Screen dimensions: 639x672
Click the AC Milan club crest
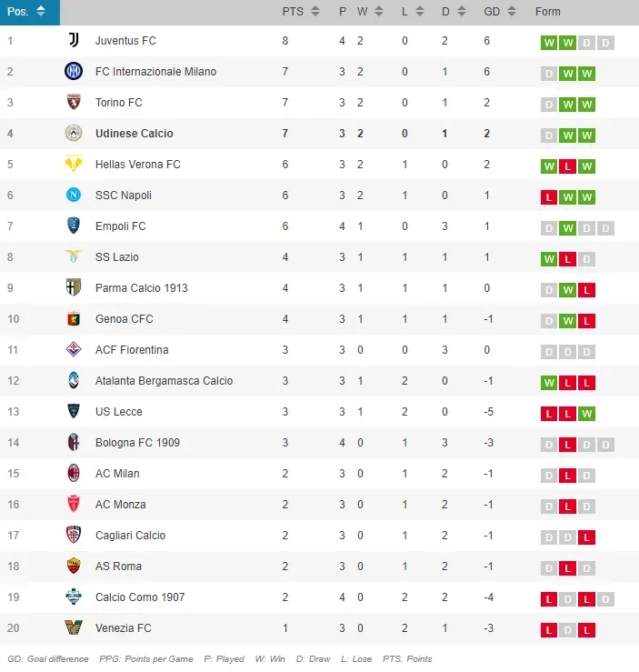[74, 474]
